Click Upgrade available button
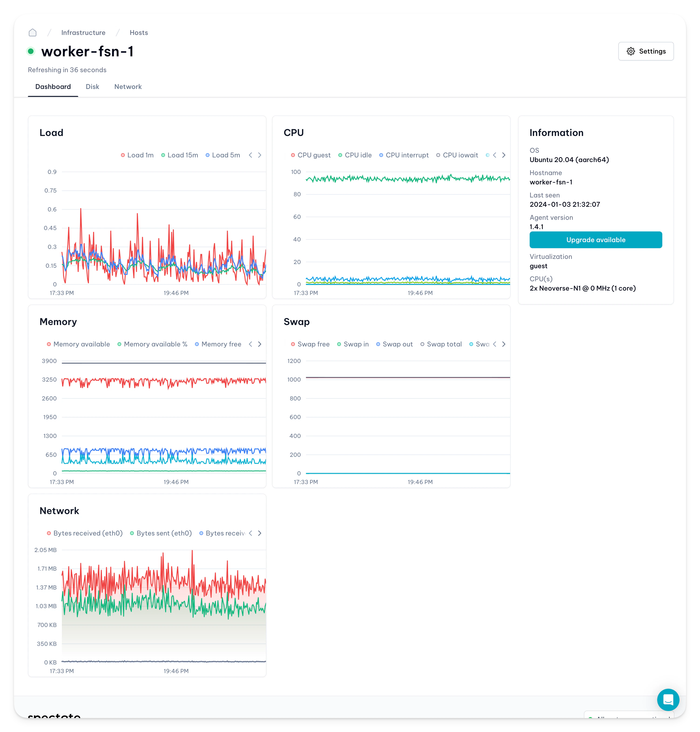700x732 pixels. click(596, 240)
